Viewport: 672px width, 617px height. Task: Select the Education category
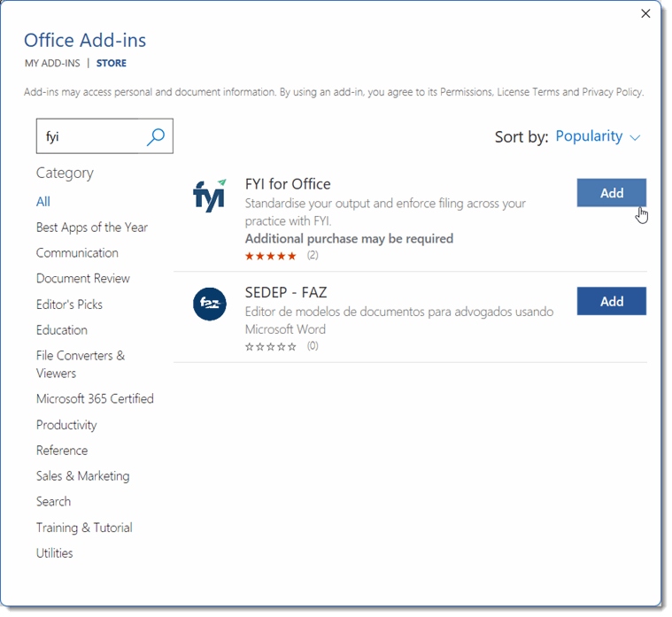pyautogui.click(x=62, y=330)
